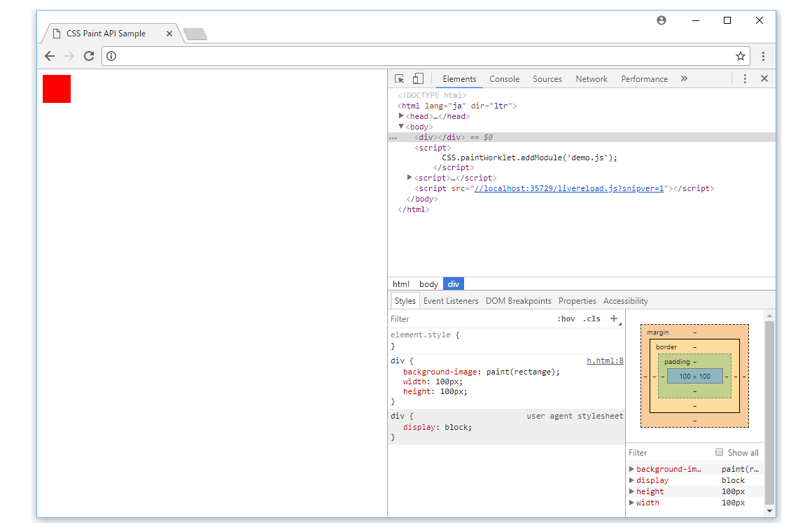Image resolution: width=812 pixels, height=532 pixels.
Task: Open the Accessibility tab
Action: click(x=625, y=300)
